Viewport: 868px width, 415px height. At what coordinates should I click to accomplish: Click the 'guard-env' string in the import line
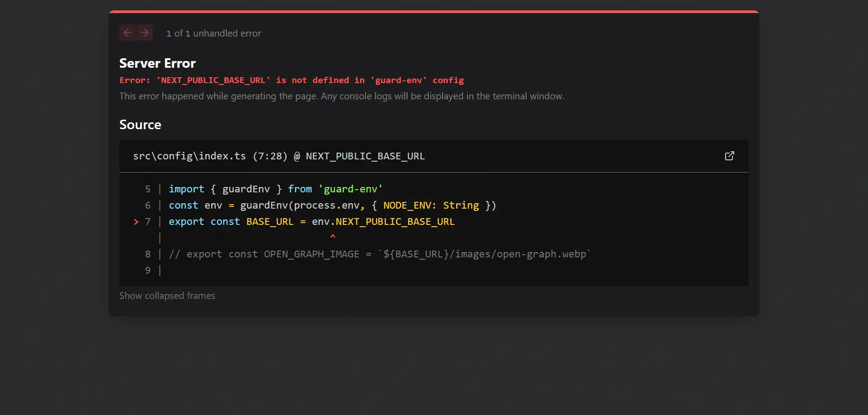click(350, 189)
